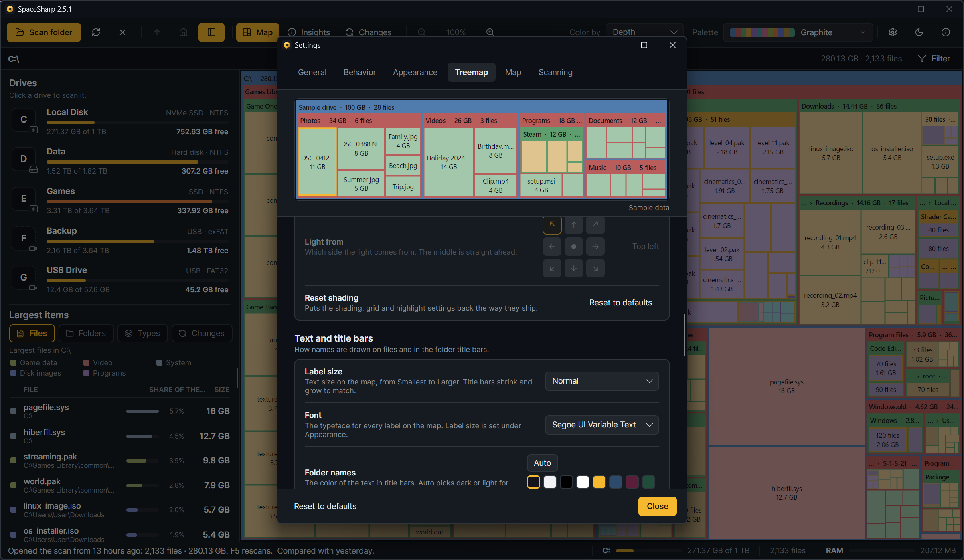The height and width of the screenshot is (560, 964).
Task: Select streaming.pak row in largest files
Action: click(120, 461)
